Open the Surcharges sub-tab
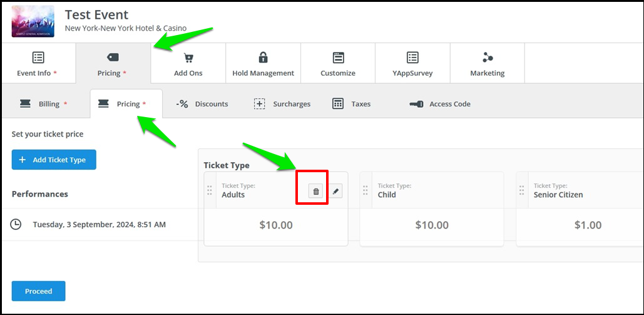Image resolution: width=644 pixels, height=315 pixels. (282, 104)
